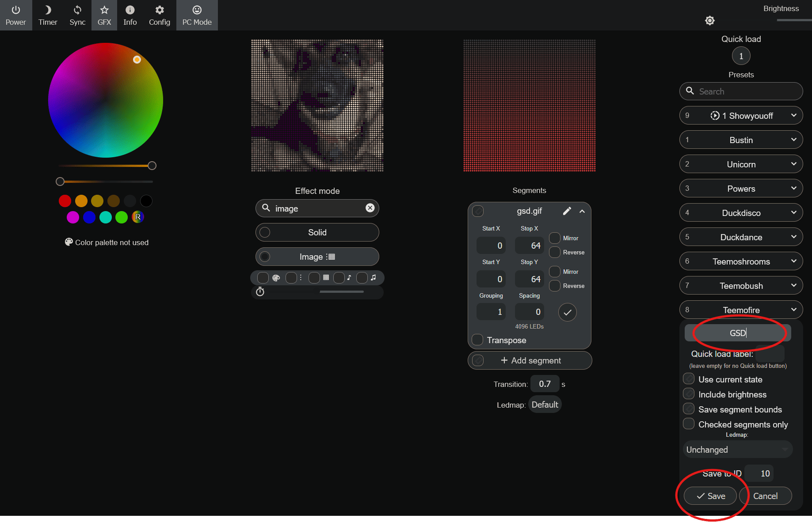
Task: Collapse the gsd.gif segment panel
Action: tap(582, 211)
